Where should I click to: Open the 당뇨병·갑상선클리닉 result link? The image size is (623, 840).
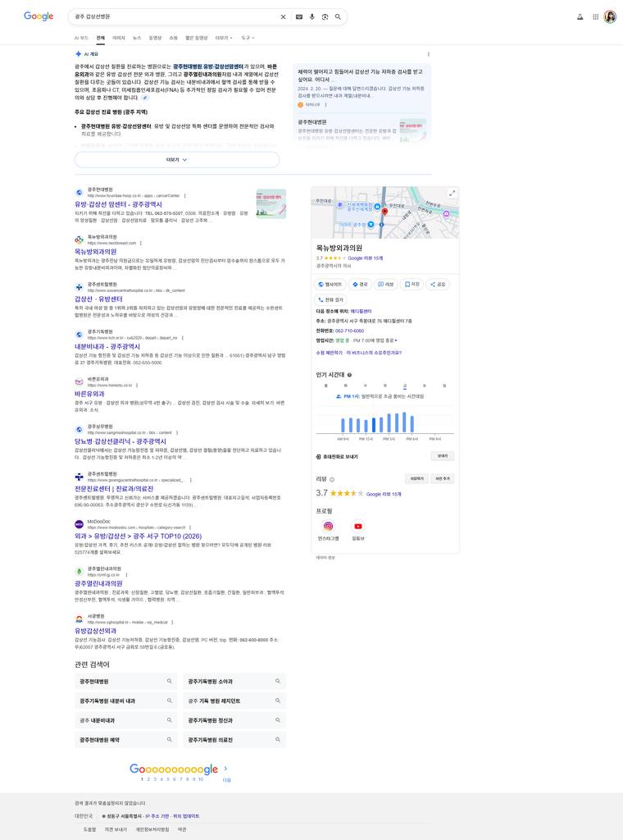121,441
